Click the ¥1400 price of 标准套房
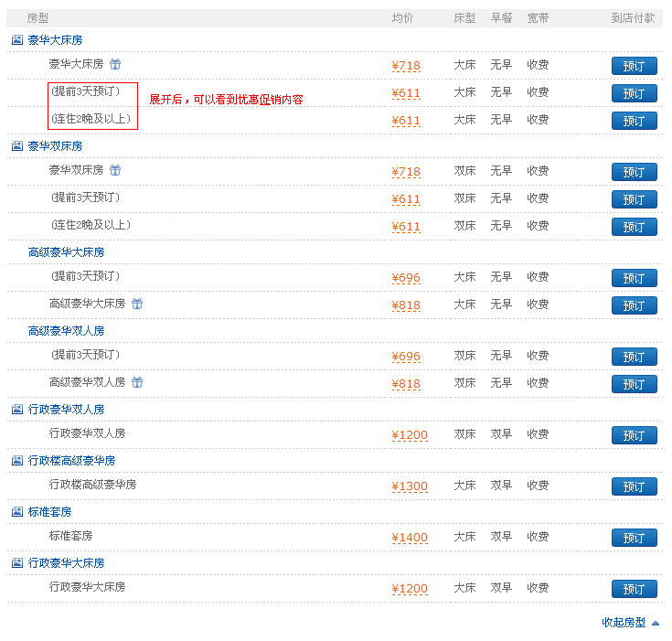 coord(409,538)
